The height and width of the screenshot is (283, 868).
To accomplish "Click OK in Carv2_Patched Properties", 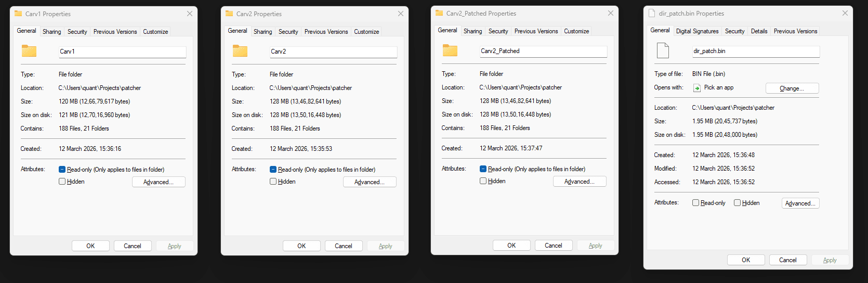I will point(511,246).
